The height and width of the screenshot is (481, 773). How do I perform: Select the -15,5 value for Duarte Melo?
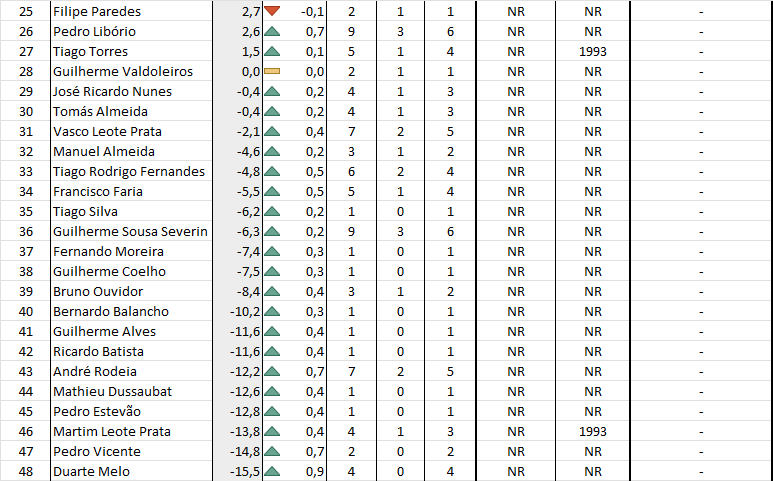[x=245, y=472]
